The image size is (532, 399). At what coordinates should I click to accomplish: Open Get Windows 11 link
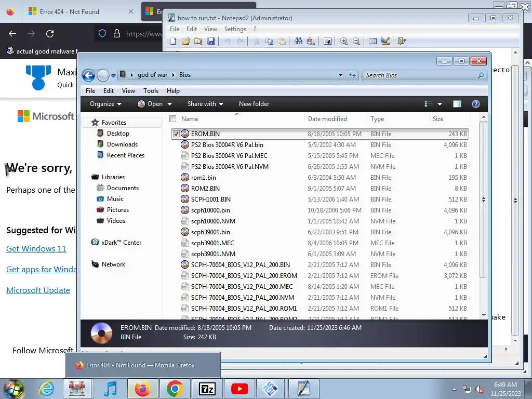pyautogui.click(x=36, y=248)
